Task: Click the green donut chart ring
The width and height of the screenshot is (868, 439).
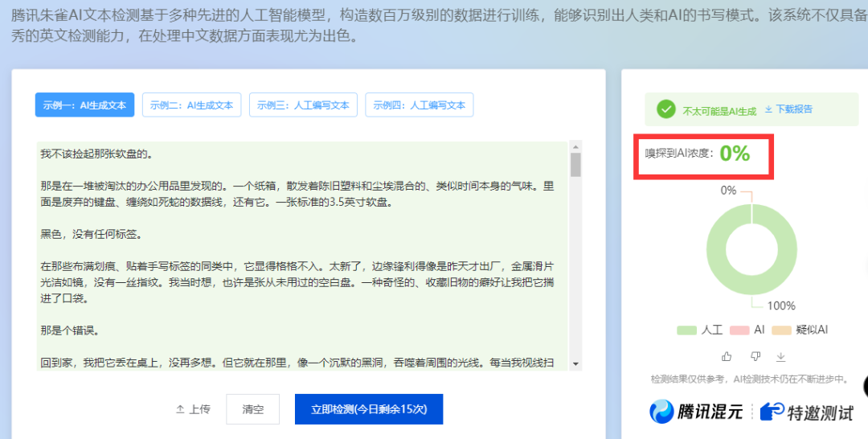Action: pos(718,249)
